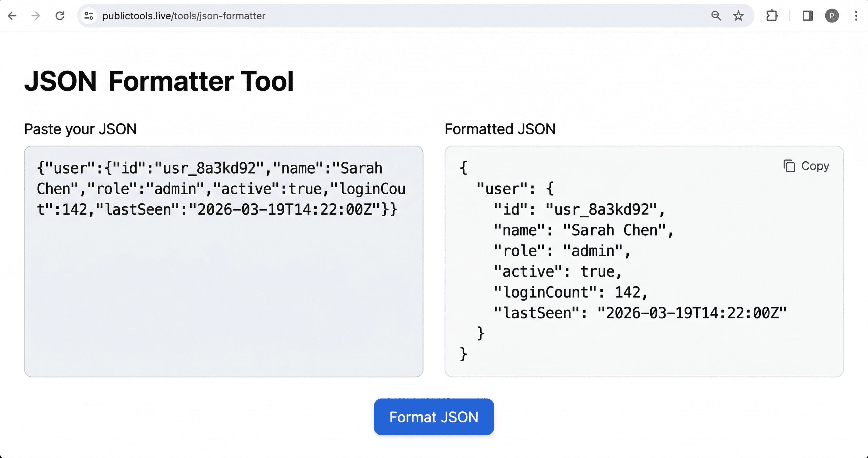Click the Formatted JSON label
The image size is (868, 458).
[x=500, y=129]
